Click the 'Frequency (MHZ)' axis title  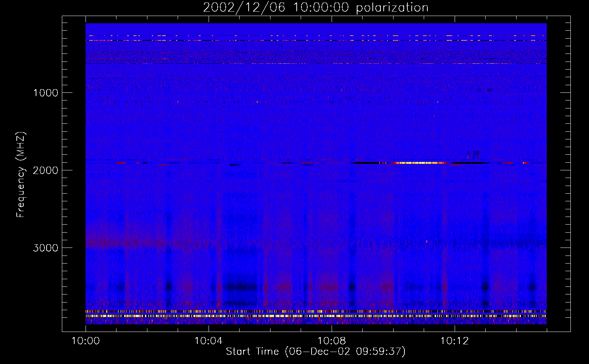coord(21,175)
